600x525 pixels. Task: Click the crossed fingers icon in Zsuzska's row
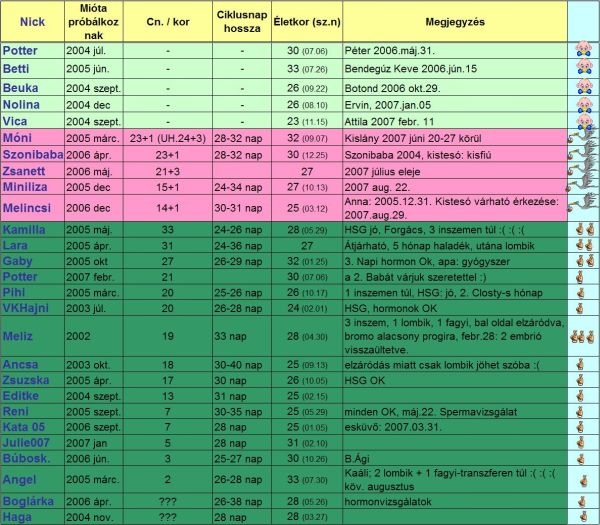tap(582, 381)
